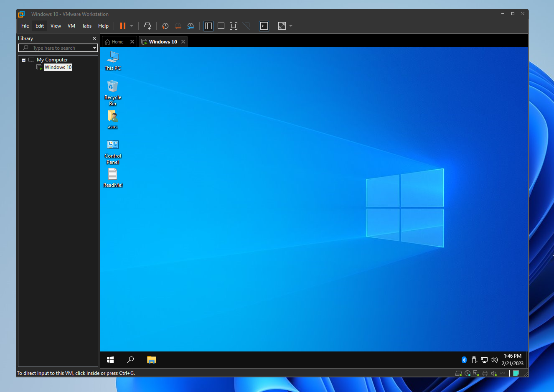Image resolution: width=554 pixels, height=392 pixels.
Task: Select the Control Panel desktop icon
Action: click(x=112, y=152)
